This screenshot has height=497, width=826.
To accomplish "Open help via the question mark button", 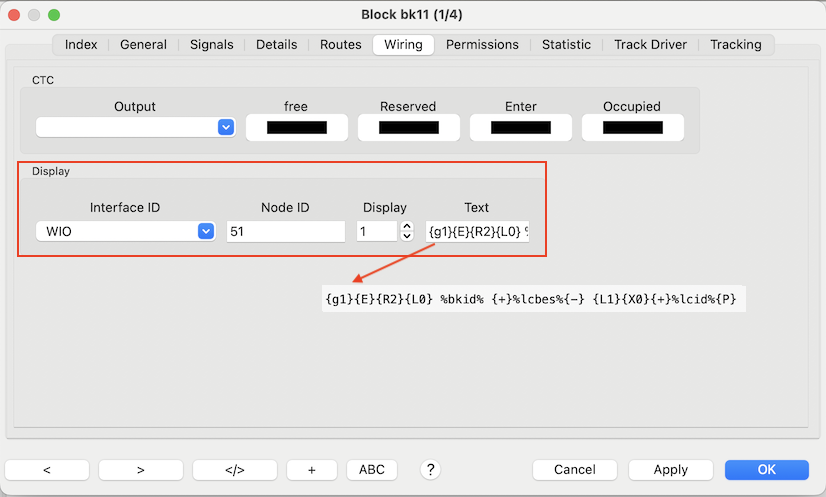I will pos(430,470).
